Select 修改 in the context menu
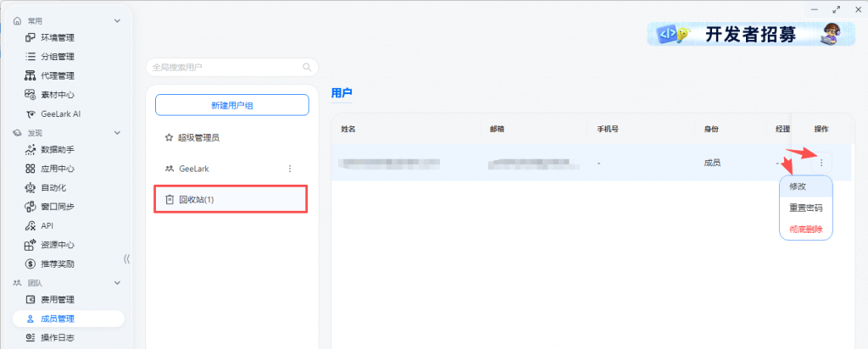Viewport: 868px width, 349px height. click(x=798, y=186)
